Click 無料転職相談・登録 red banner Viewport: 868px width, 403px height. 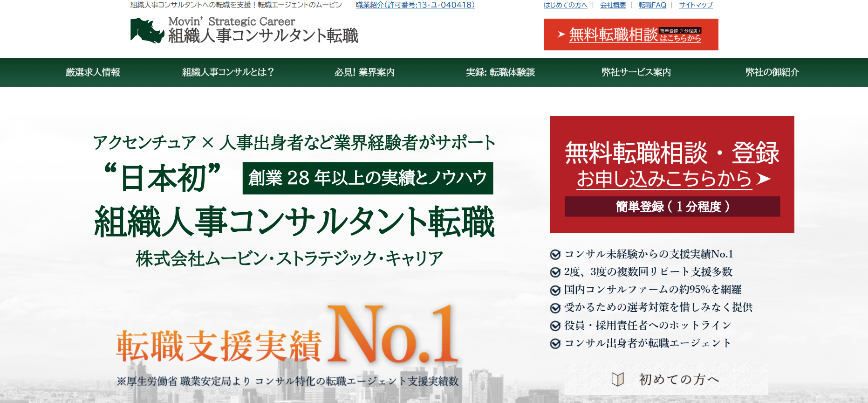[x=672, y=174]
